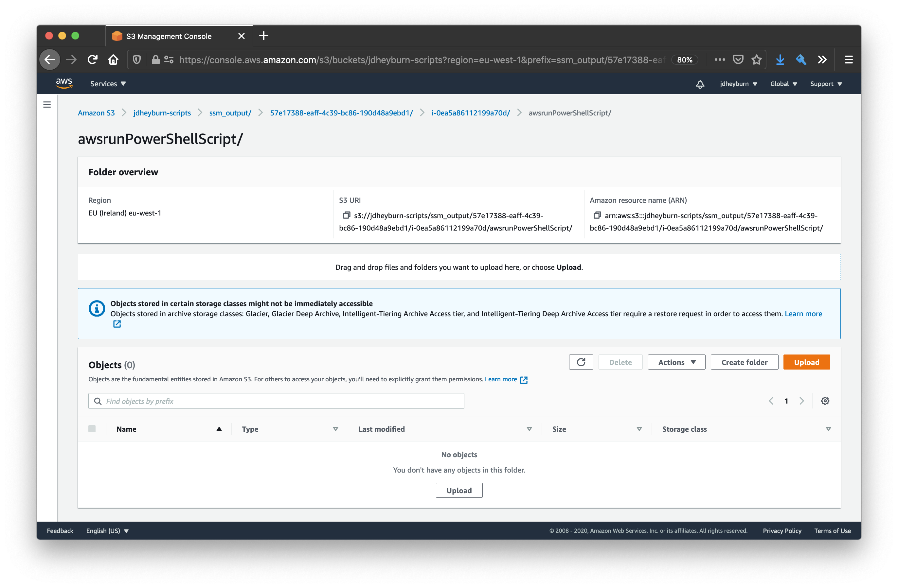Open object table preferences gear
The width and height of the screenshot is (898, 588).
tap(825, 401)
